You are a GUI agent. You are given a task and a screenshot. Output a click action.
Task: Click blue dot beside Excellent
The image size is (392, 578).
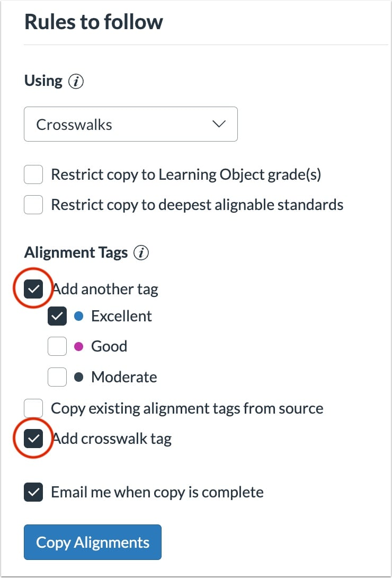coord(79,316)
